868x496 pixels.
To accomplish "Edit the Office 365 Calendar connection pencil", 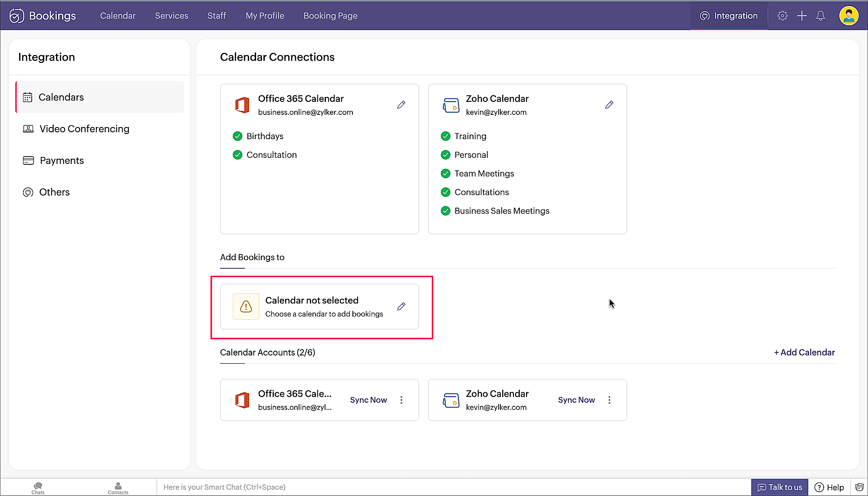I will pyautogui.click(x=401, y=104).
